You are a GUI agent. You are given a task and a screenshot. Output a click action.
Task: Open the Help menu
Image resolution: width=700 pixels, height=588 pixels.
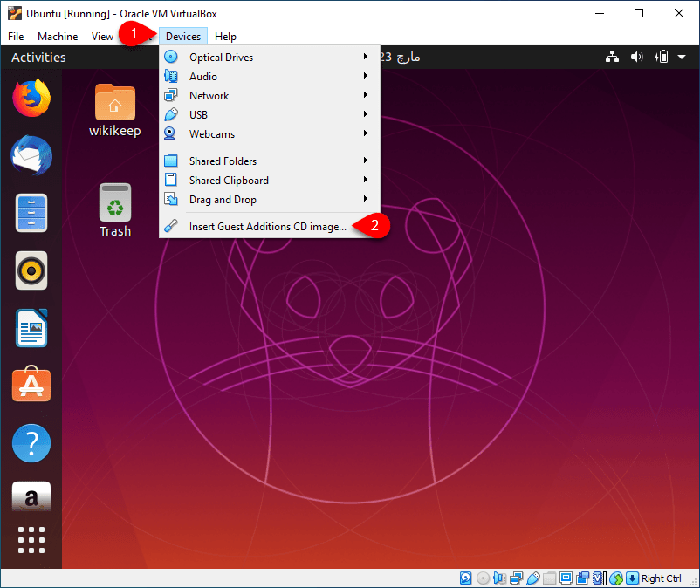coord(225,36)
